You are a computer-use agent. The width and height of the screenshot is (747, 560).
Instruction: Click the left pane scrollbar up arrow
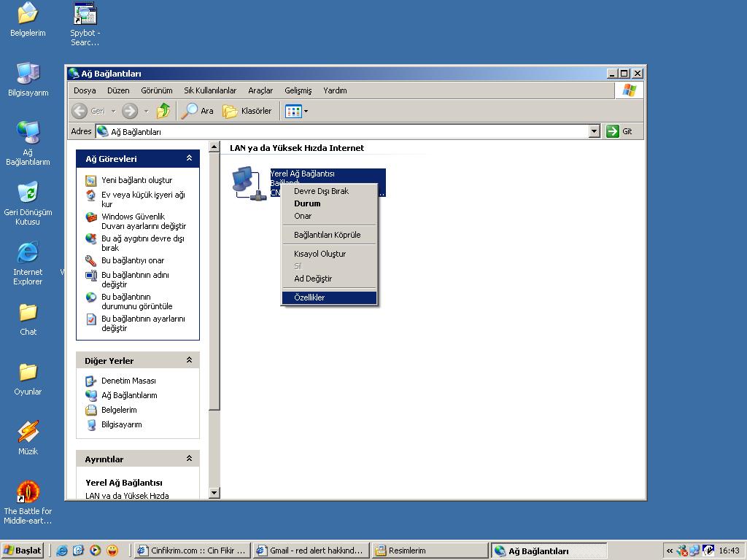[214, 147]
